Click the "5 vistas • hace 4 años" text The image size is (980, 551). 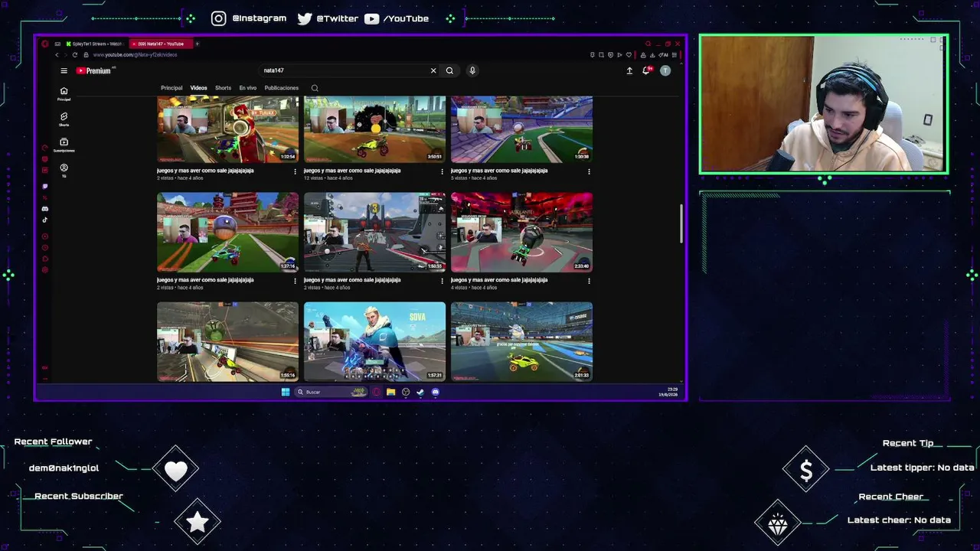point(473,178)
